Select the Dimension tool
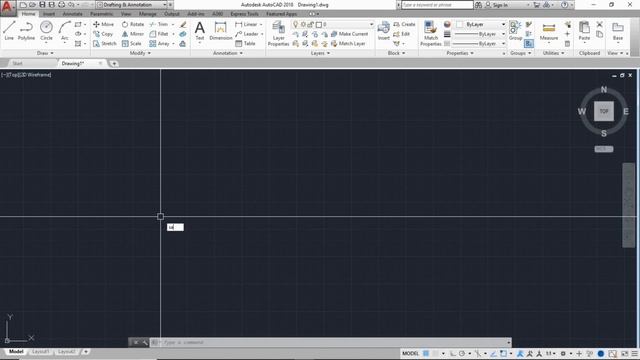Screen dimensions: 640x360 pyautogui.click(x=220, y=31)
